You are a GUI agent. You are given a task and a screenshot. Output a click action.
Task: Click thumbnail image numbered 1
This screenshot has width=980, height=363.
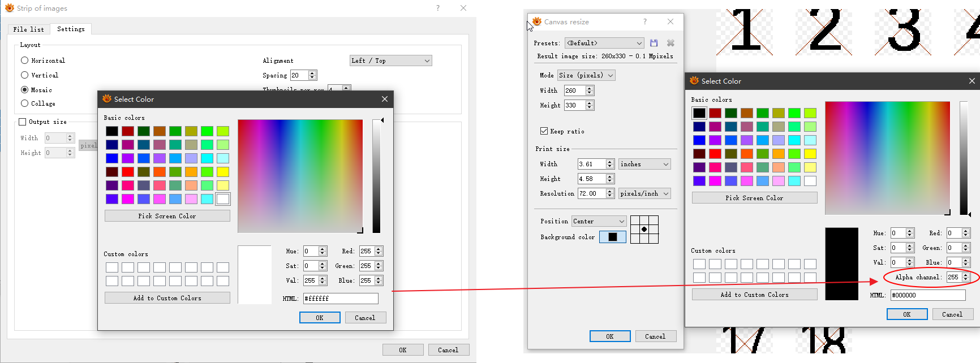(x=746, y=31)
